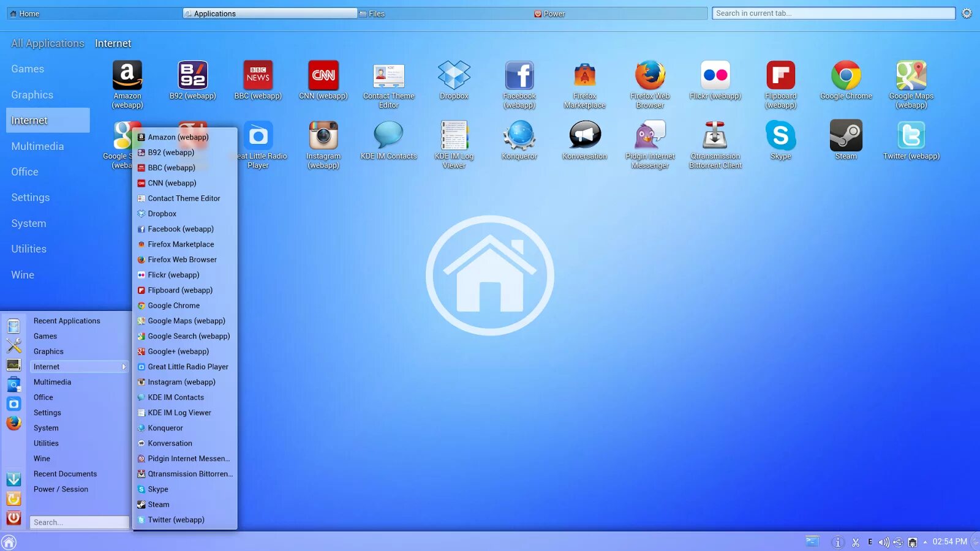Launch Pidgin Internet Messenger grid icon
Viewport: 980px width, 551px height.
pyautogui.click(x=650, y=135)
